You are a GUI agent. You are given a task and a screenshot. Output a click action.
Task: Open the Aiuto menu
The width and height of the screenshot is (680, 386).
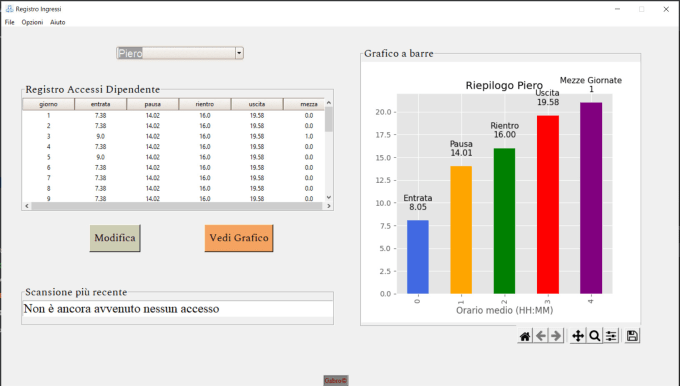pos(58,22)
